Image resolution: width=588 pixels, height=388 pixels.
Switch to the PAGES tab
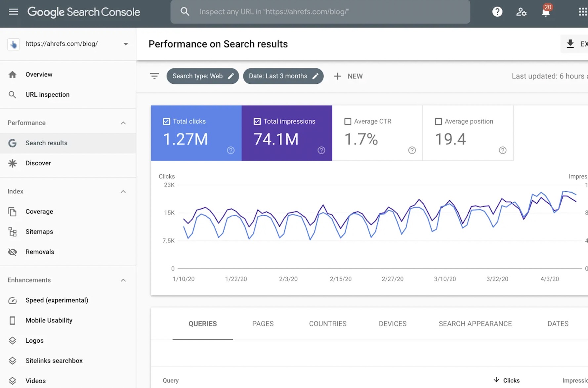tap(263, 324)
